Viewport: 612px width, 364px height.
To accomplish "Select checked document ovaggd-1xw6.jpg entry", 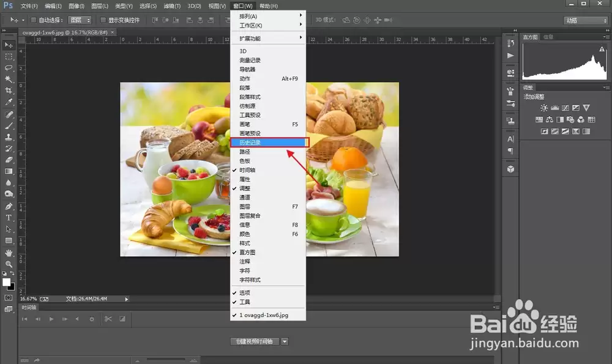I will pyautogui.click(x=268, y=315).
